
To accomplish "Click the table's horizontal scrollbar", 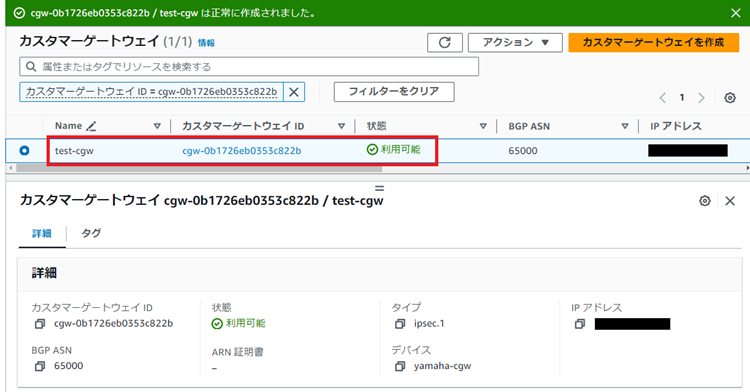I will coord(199,168).
